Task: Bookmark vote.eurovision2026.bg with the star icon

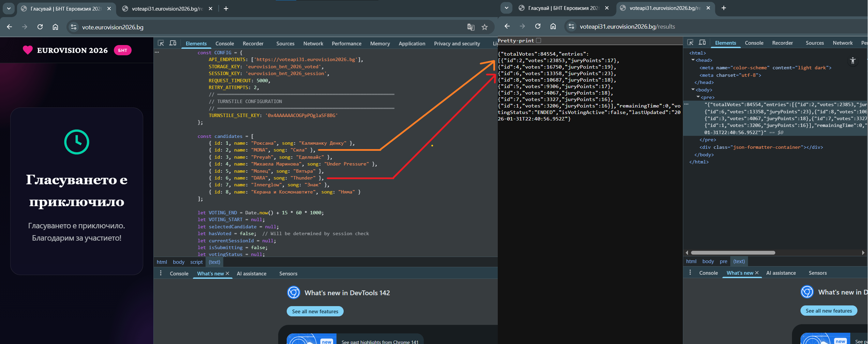Action: click(x=484, y=27)
